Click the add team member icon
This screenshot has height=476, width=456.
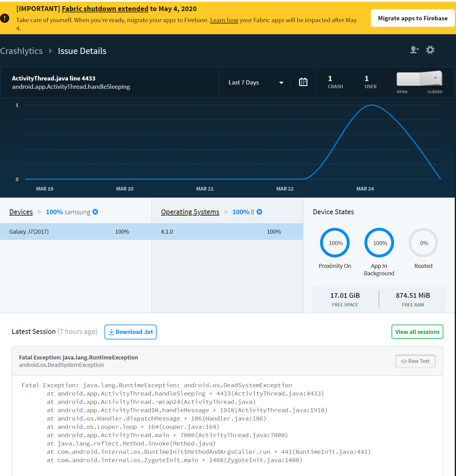coord(414,50)
